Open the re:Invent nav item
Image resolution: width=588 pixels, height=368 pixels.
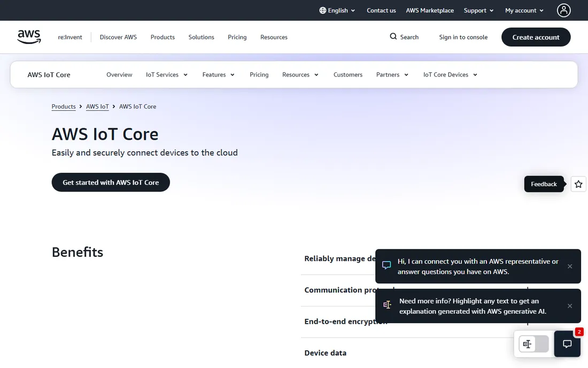[x=69, y=37]
